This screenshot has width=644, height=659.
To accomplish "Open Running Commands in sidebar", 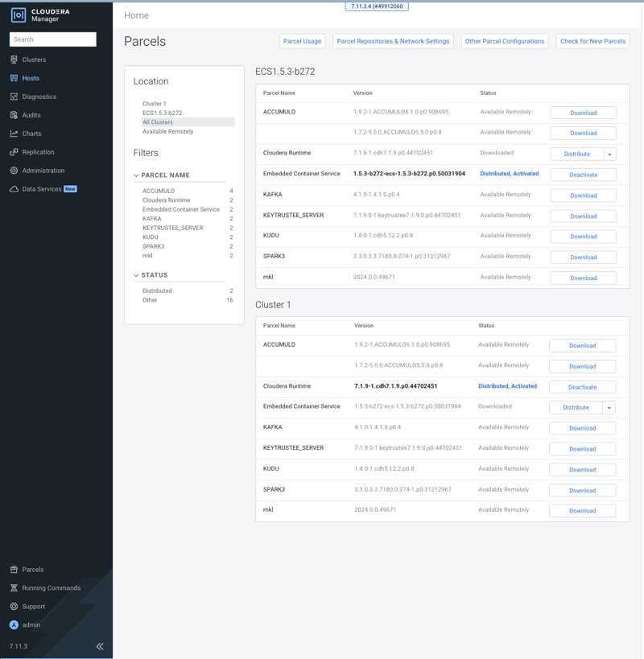I will pyautogui.click(x=51, y=588).
